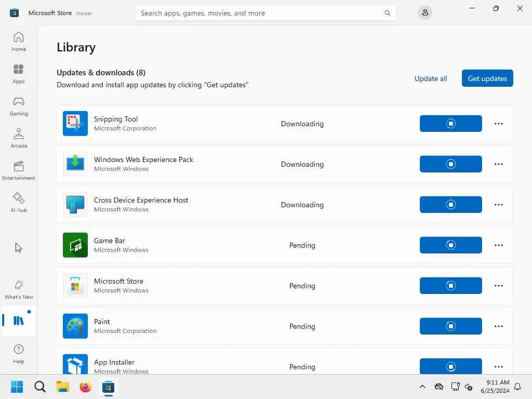Open the user account profile icon
Screen dimensions: 532x399
425,13
